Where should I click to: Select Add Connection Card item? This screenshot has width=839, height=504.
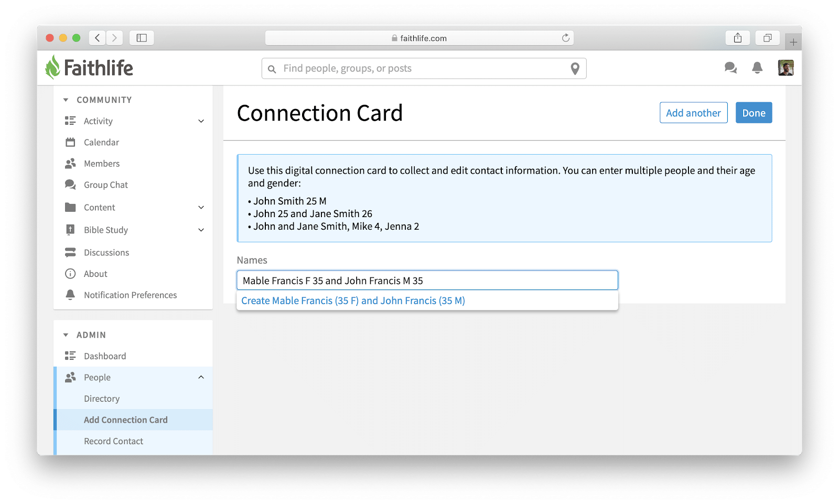click(x=133, y=420)
